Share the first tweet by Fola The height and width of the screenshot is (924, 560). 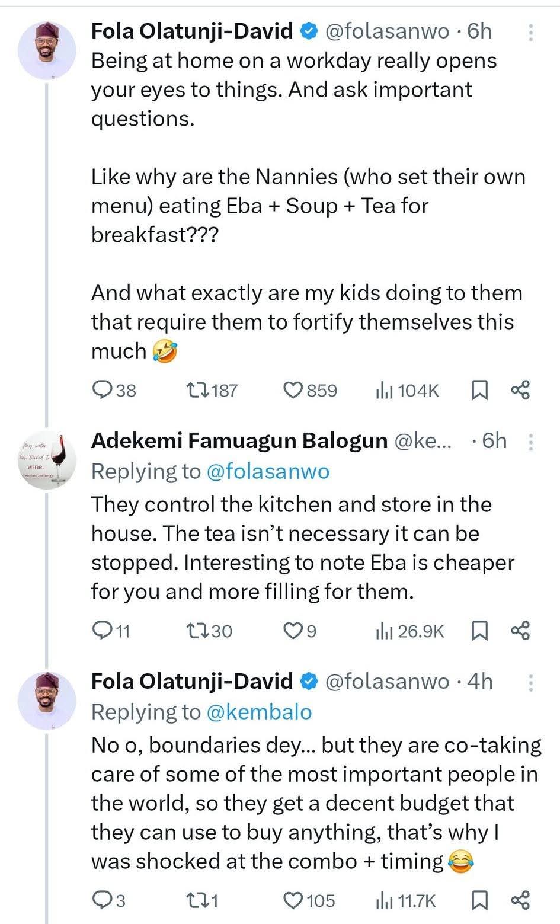pyautogui.click(x=520, y=389)
